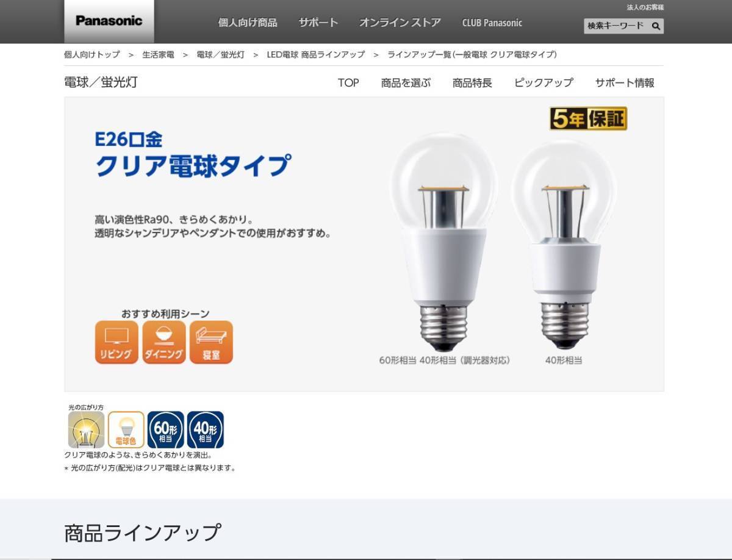Click the 光の広がり方 light spread icon

(x=86, y=429)
